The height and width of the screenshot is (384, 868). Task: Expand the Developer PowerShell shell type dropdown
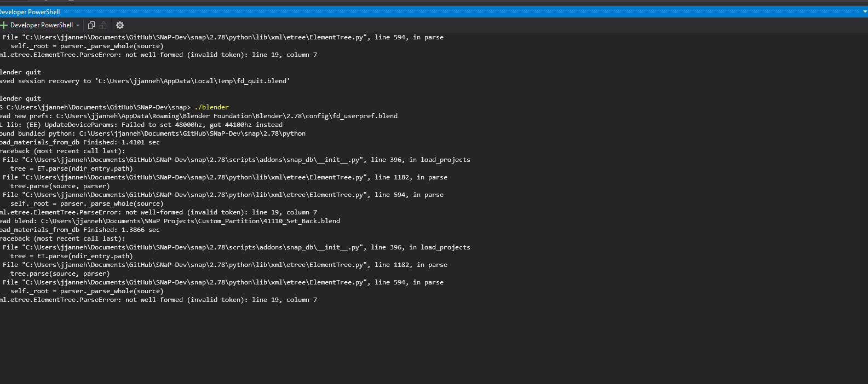coord(78,25)
